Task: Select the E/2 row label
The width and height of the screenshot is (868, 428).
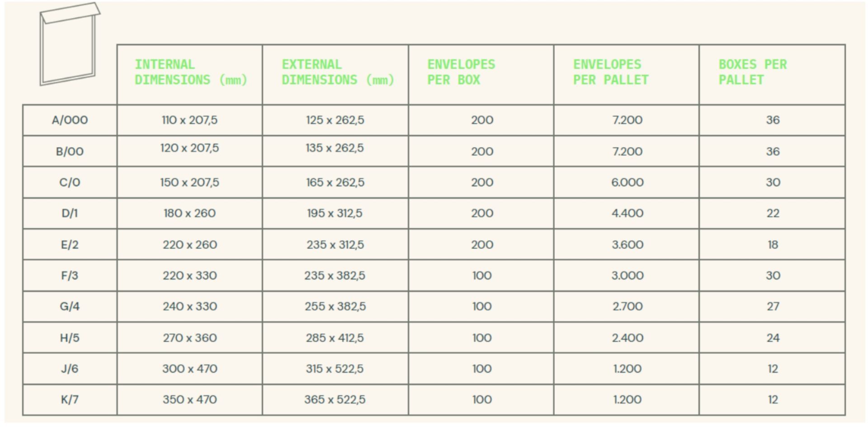Action: pyautogui.click(x=70, y=245)
